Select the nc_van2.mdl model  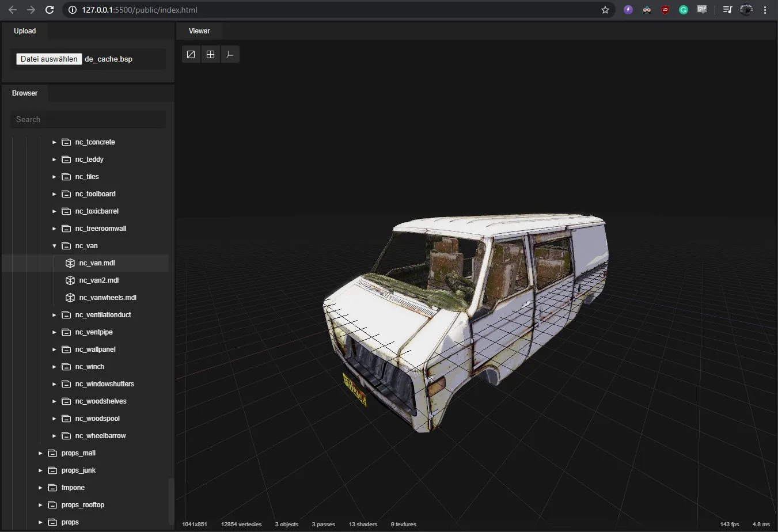[85, 280]
